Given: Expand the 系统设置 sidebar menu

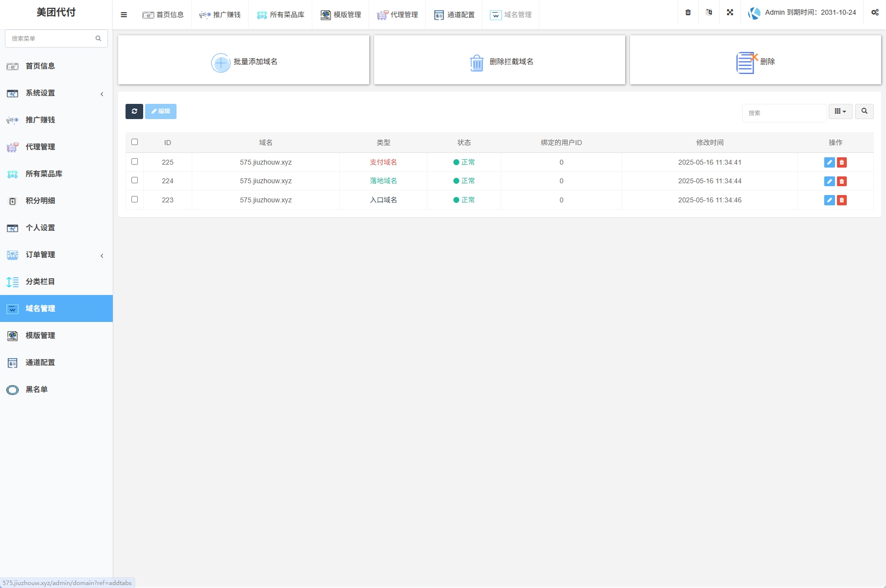Looking at the screenshot, I should 56,93.
